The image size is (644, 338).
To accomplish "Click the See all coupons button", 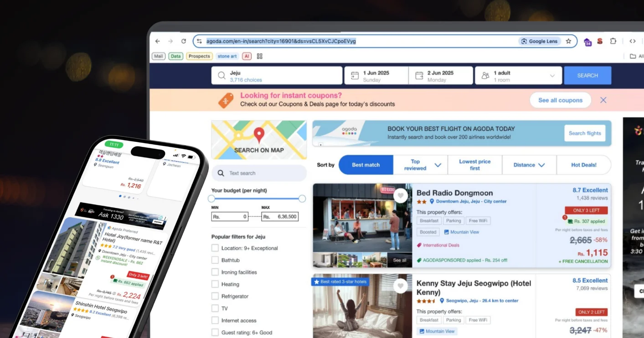I will point(560,100).
